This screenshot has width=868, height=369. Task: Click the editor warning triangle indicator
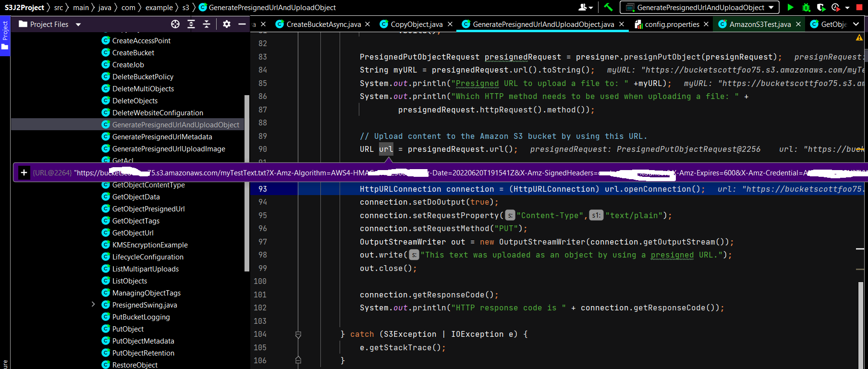click(x=859, y=37)
